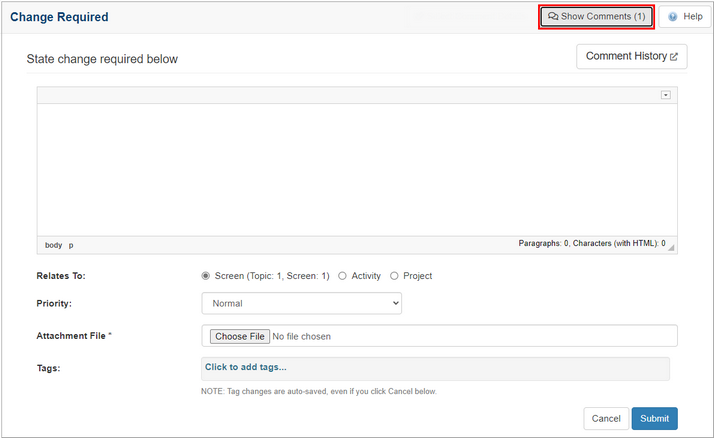Image resolution: width=714 pixels, height=438 pixels.
Task: Open the Priority dropdown set to Normal
Action: (301, 303)
